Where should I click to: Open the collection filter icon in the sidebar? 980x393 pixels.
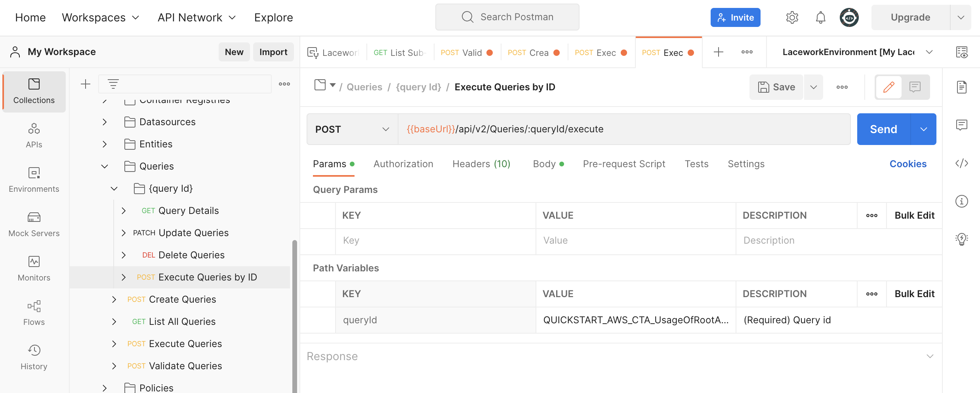[113, 84]
